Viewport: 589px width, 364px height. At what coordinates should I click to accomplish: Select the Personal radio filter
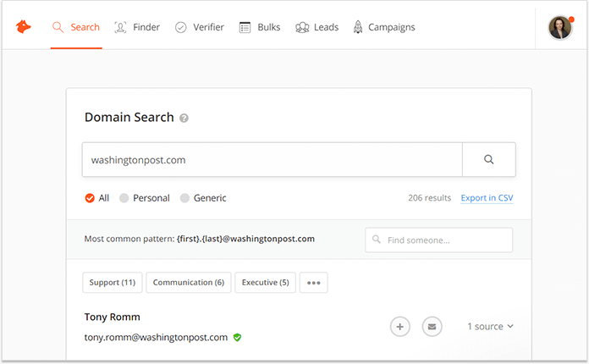click(x=124, y=198)
